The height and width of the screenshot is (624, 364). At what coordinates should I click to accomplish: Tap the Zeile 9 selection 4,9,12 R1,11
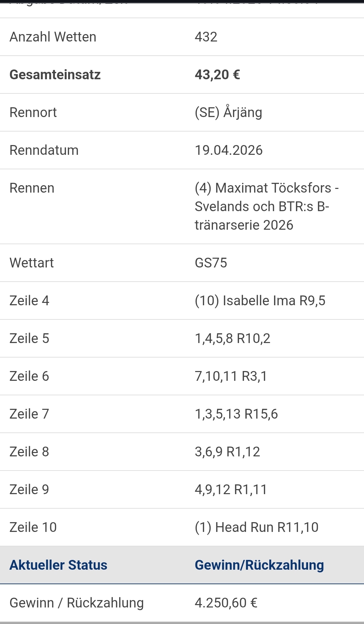point(231,489)
